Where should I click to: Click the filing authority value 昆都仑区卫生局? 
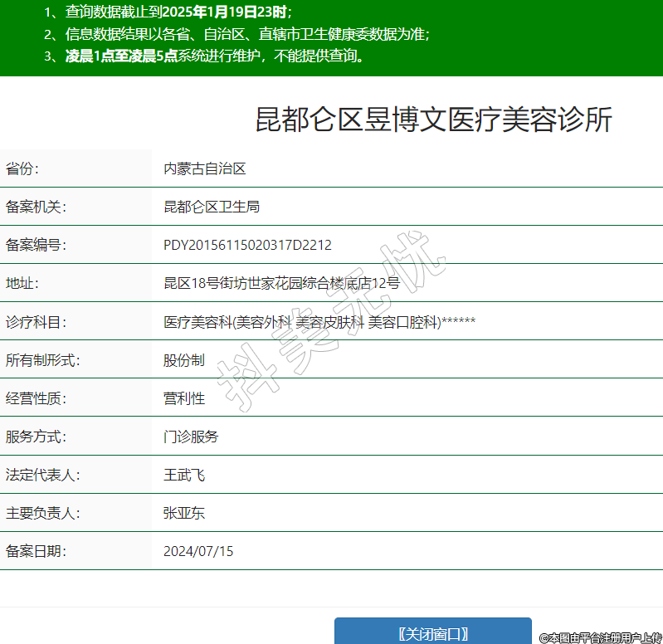point(212,207)
